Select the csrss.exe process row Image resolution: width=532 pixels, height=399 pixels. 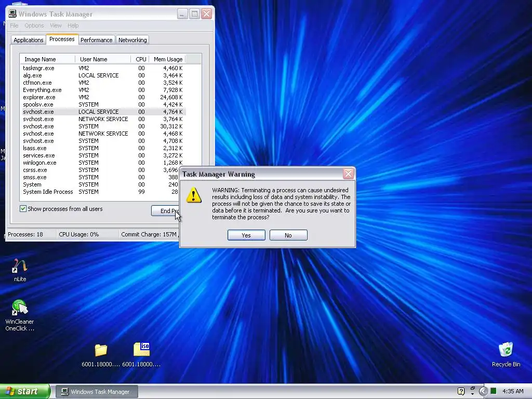pos(100,170)
